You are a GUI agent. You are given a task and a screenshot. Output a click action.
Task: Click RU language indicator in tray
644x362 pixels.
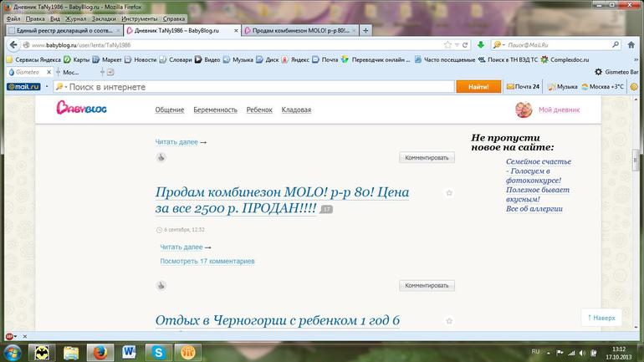point(535,352)
